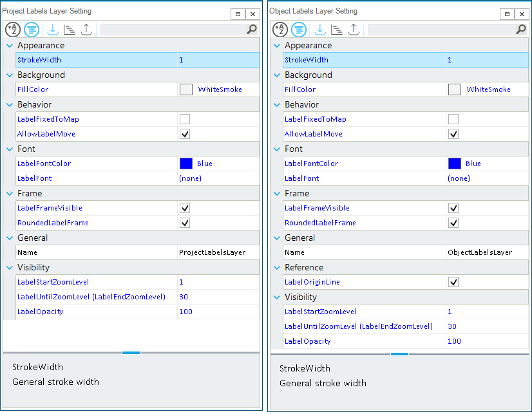Uncheck LabelOriginLine in Object Labels panel
This screenshot has width=532, height=412.
tap(453, 282)
